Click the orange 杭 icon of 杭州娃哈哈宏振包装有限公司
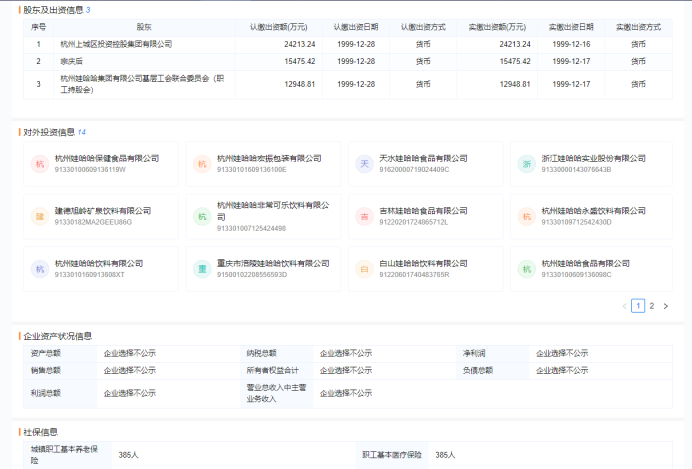 point(202,164)
